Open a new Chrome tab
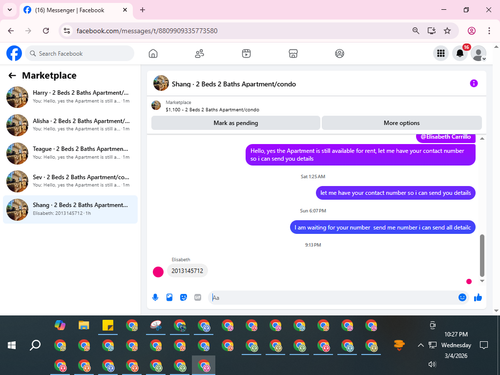 click(x=142, y=10)
